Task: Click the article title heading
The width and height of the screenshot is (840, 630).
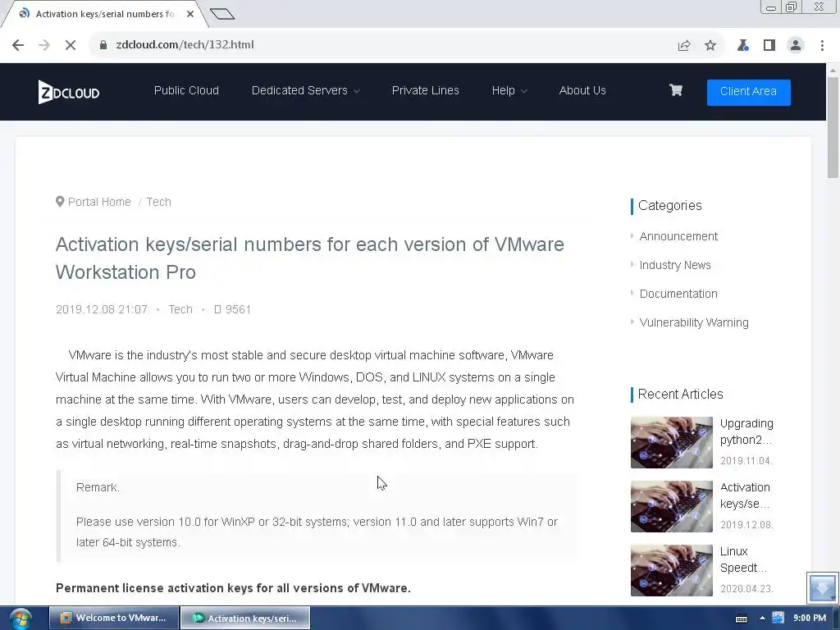Action: (x=309, y=258)
